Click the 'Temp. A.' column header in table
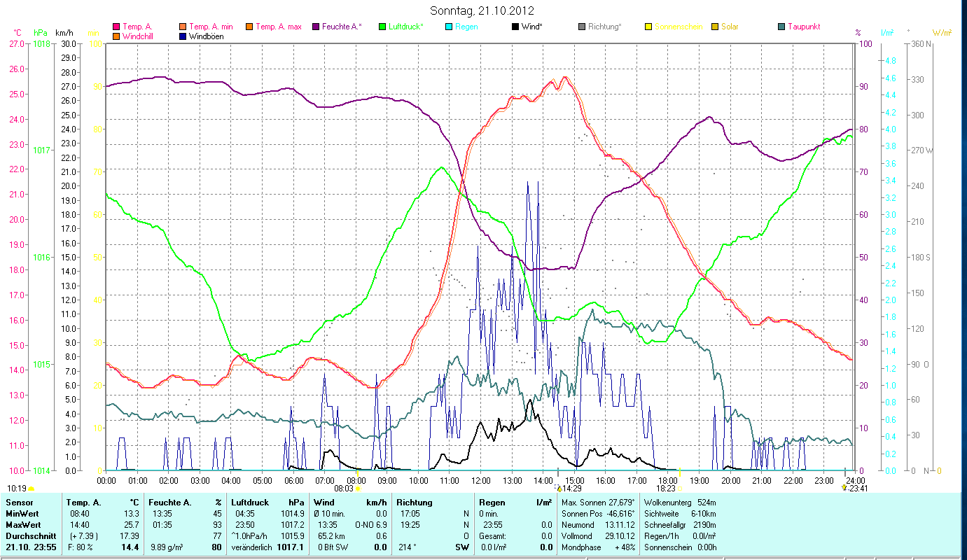Viewport: 967px width, 560px height. point(83,502)
